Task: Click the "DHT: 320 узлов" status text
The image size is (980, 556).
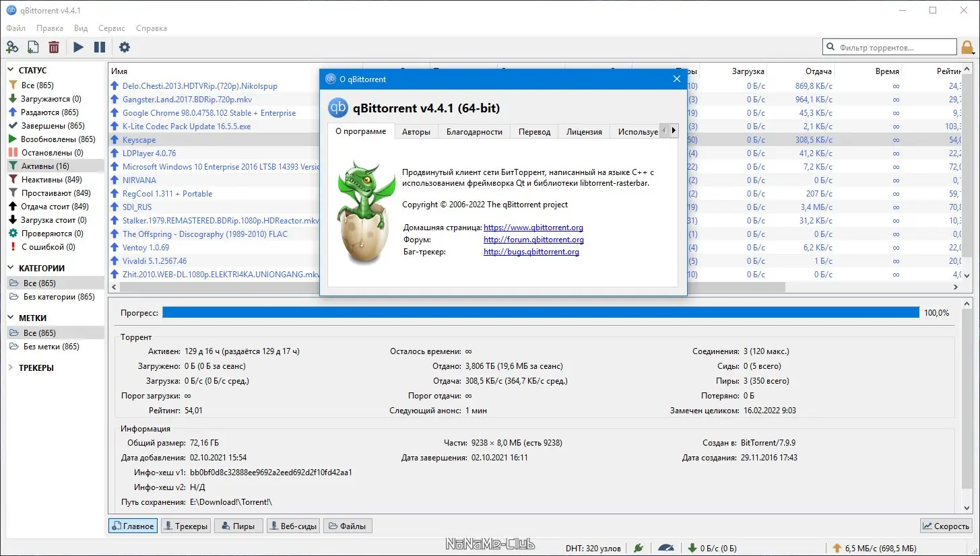Action: pyautogui.click(x=594, y=548)
